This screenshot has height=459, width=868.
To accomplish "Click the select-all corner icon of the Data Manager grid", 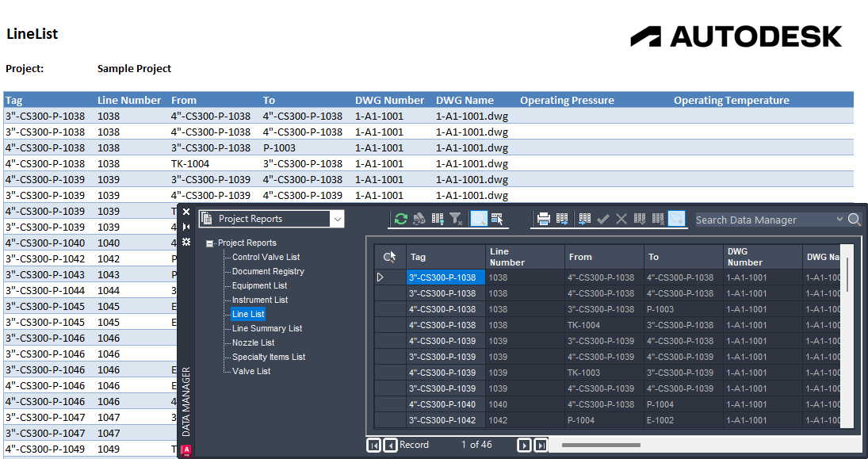I will point(390,257).
